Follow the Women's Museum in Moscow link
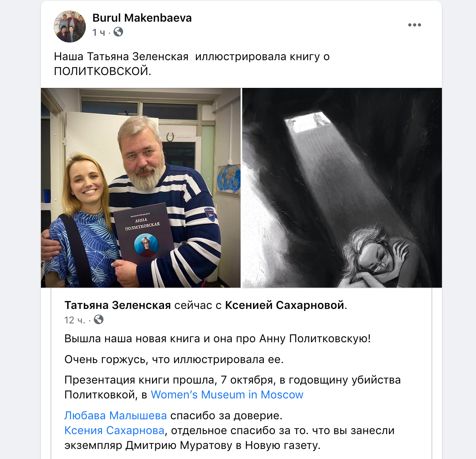476x459 pixels. [x=227, y=394]
